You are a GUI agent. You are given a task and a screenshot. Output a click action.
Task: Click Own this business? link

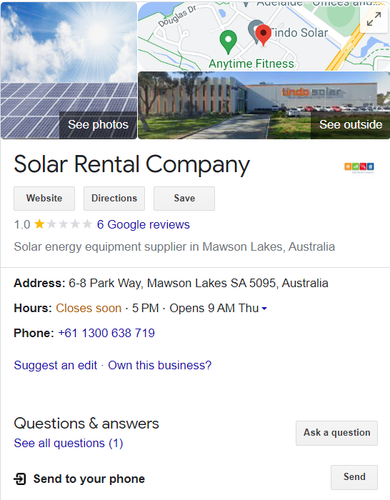click(160, 365)
